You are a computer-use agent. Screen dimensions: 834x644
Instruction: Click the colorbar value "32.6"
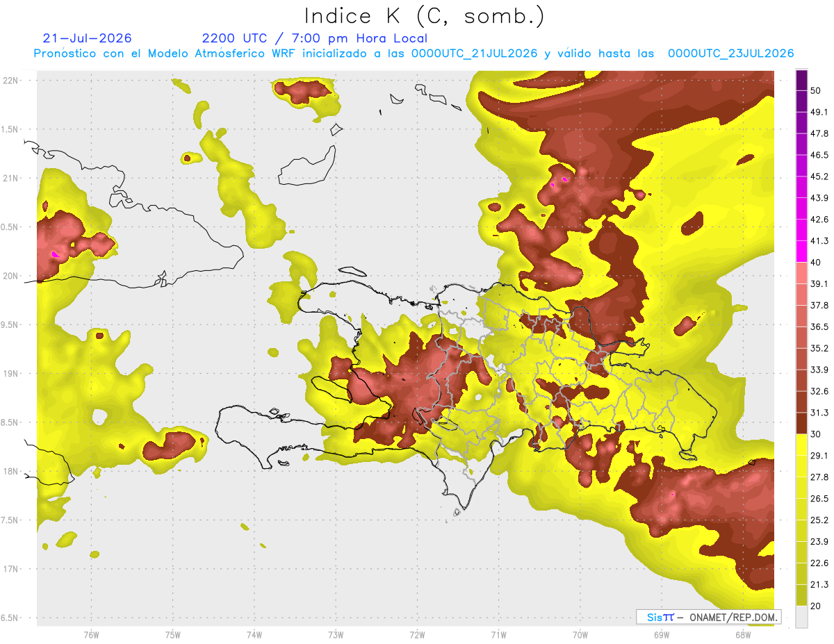pyautogui.click(x=819, y=391)
